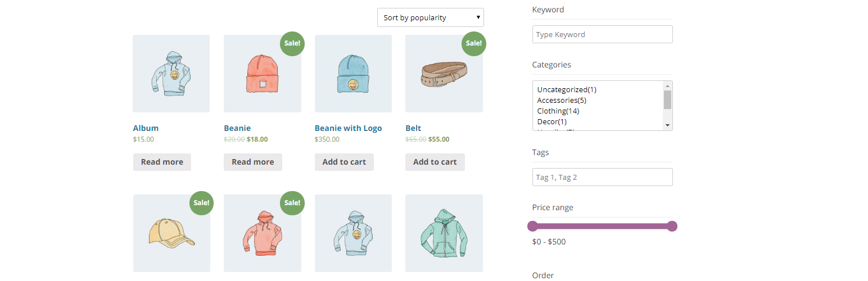Click Read more under Album
868x281 pixels.
pos(162,162)
